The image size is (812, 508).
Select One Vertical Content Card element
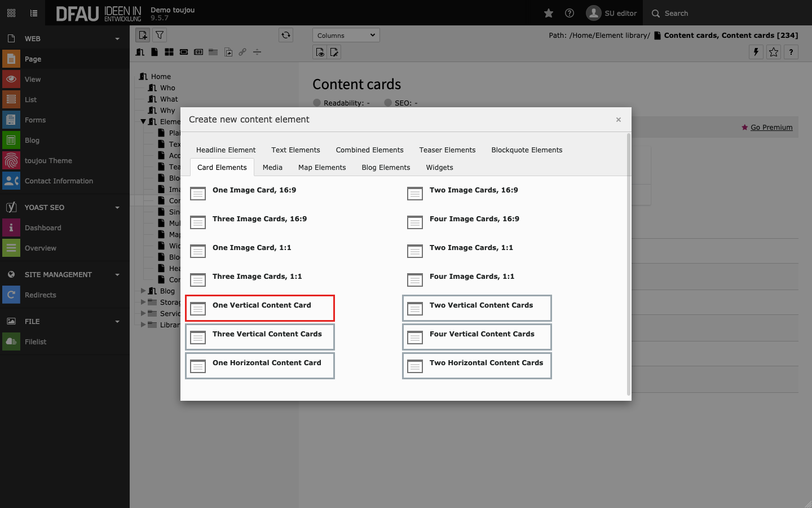[260, 308]
